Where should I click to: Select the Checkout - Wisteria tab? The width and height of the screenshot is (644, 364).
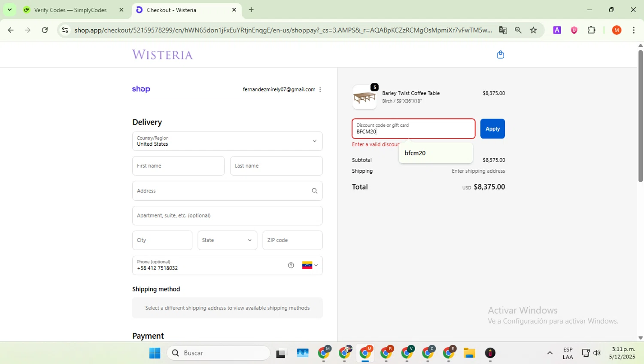coord(171,10)
